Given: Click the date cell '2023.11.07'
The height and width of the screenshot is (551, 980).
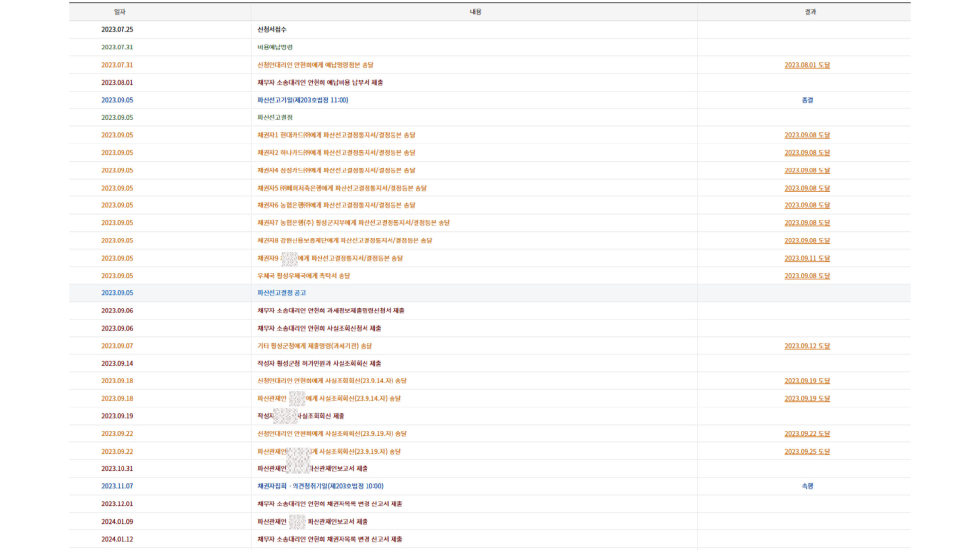Looking at the screenshot, I should (x=117, y=486).
